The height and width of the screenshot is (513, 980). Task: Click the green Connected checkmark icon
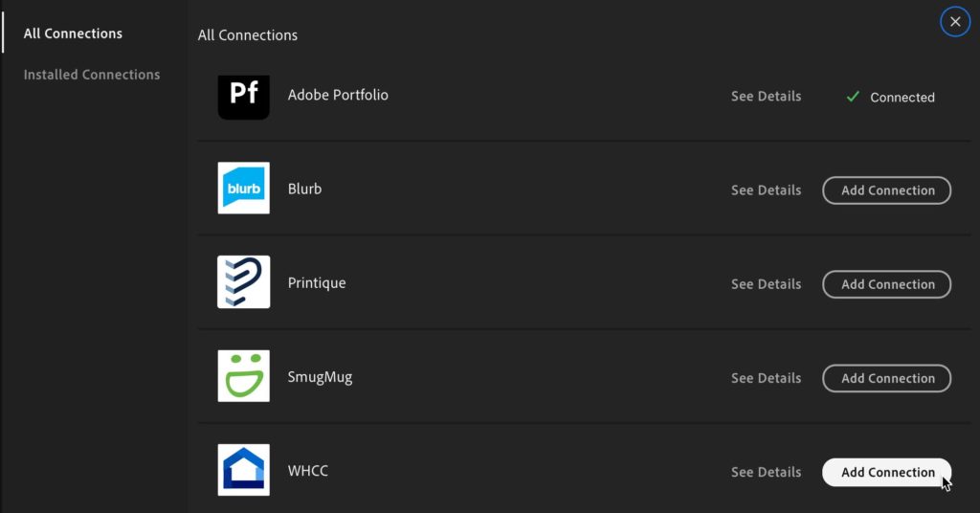pyautogui.click(x=853, y=97)
